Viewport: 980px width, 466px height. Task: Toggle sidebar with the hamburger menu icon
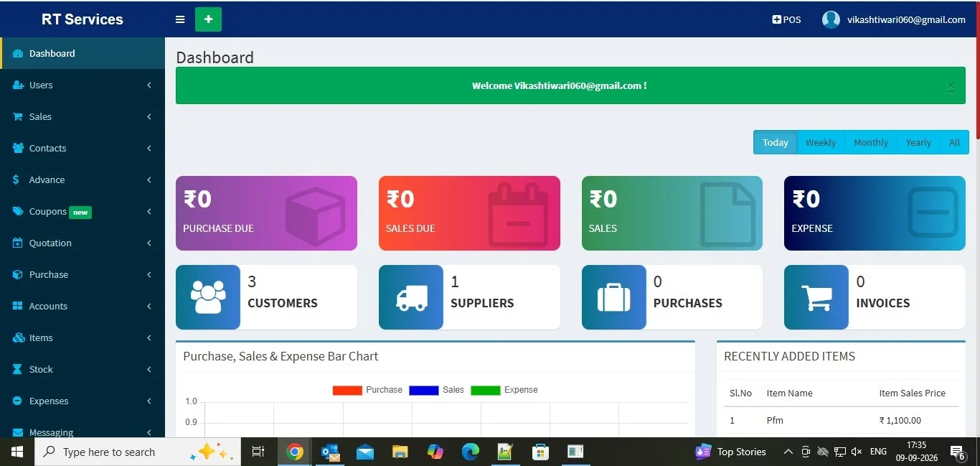[x=180, y=19]
